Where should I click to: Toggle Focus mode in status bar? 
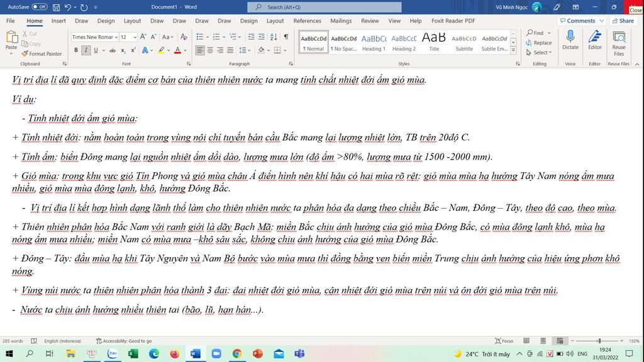click(504, 341)
